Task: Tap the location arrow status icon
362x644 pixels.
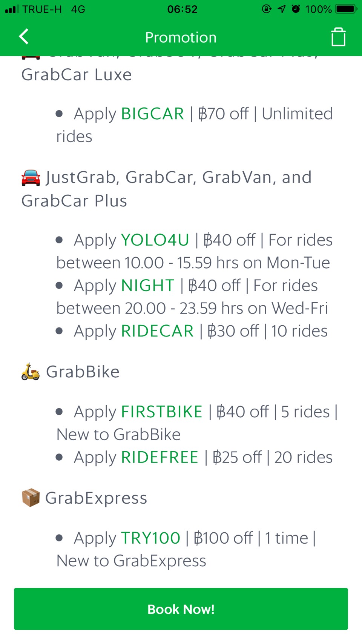Action: point(282,9)
